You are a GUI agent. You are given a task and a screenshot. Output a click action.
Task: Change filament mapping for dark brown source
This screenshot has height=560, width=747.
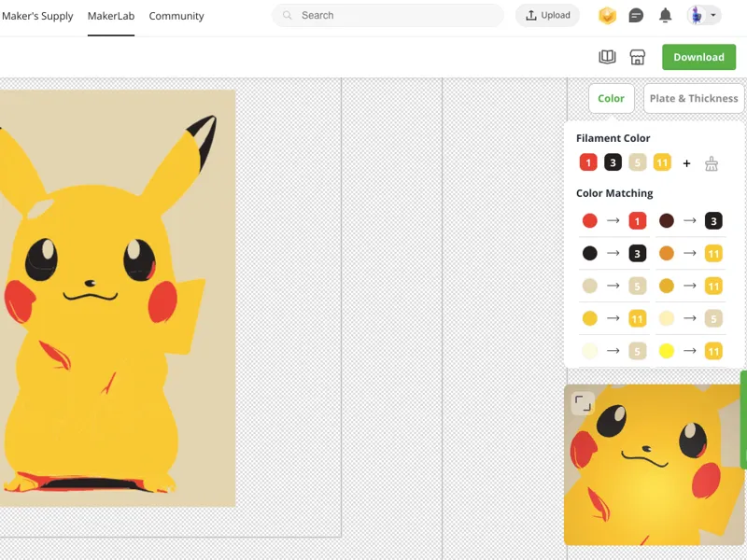pyautogui.click(x=713, y=221)
